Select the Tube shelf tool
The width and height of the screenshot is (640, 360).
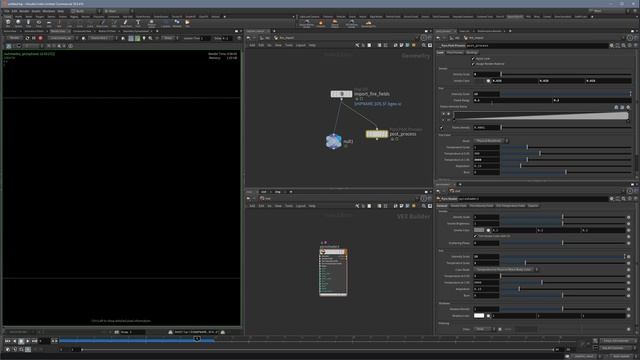tap(29, 23)
